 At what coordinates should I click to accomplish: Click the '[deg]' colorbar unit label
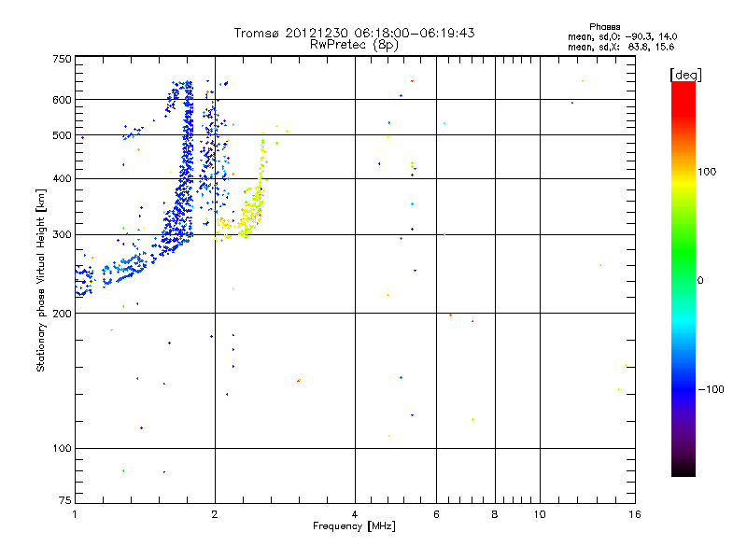pyautogui.click(x=685, y=76)
